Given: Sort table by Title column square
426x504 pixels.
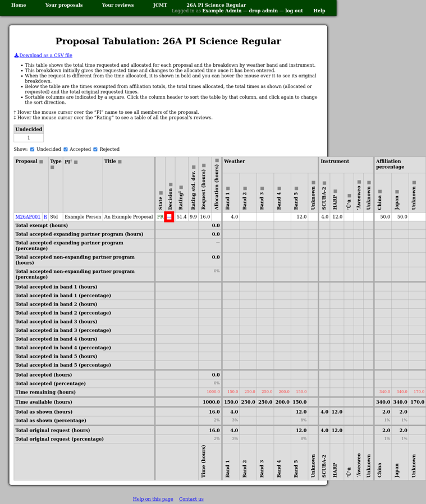Looking at the screenshot, I should coord(120,161).
